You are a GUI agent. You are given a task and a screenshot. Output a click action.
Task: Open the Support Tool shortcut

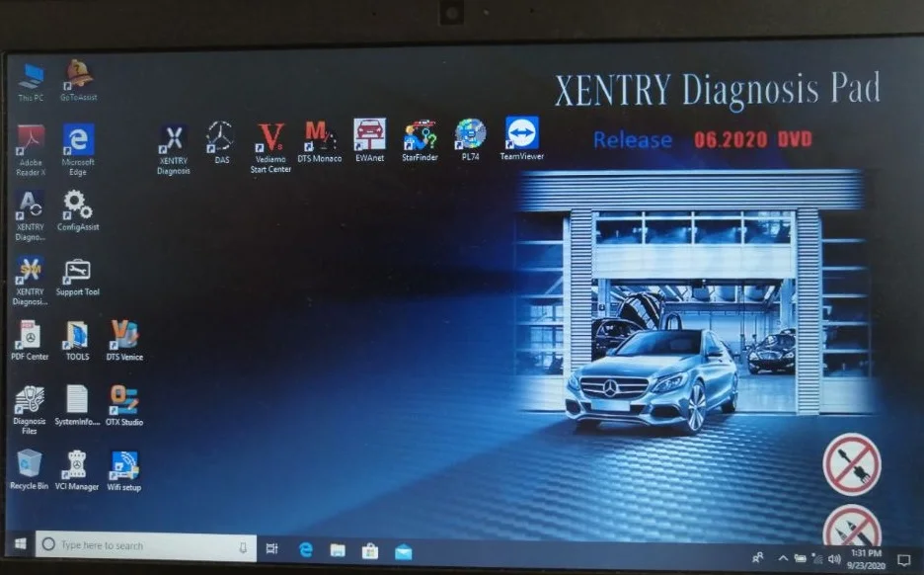[78, 278]
